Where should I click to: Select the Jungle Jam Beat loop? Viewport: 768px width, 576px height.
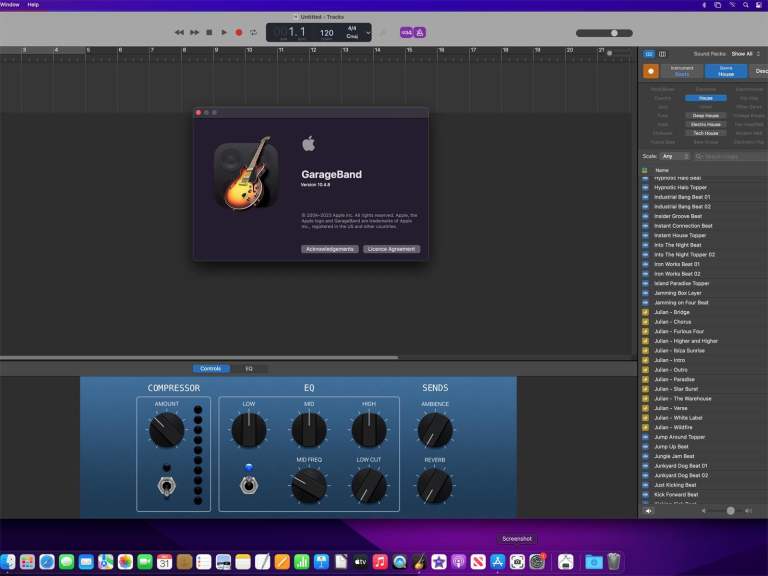tap(673, 456)
